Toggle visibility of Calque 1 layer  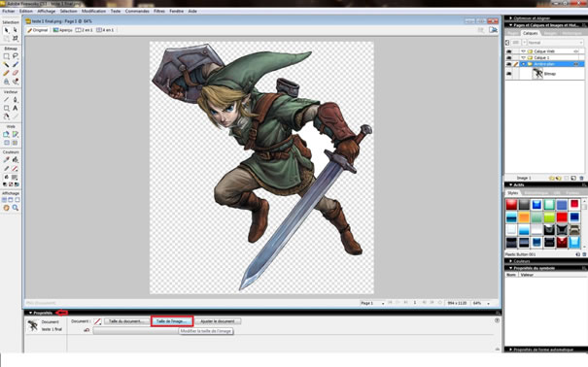click(509, 58)
